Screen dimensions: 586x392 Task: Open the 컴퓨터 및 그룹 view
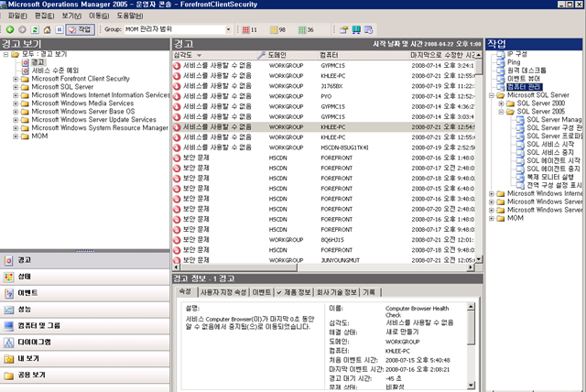(85, 326)
